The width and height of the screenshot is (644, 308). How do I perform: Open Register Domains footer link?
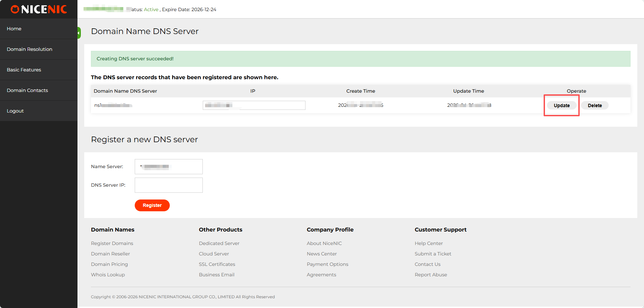click(112, 243)
